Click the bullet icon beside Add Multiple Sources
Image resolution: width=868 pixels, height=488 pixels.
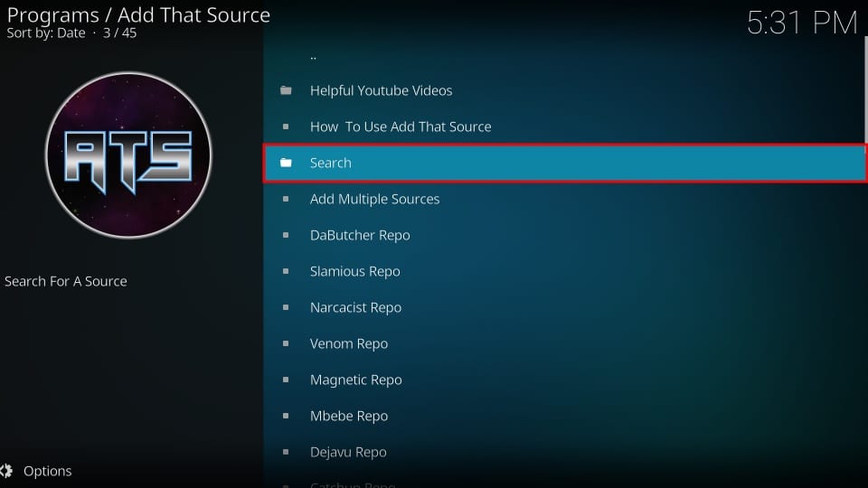click(x=286, y=199)
